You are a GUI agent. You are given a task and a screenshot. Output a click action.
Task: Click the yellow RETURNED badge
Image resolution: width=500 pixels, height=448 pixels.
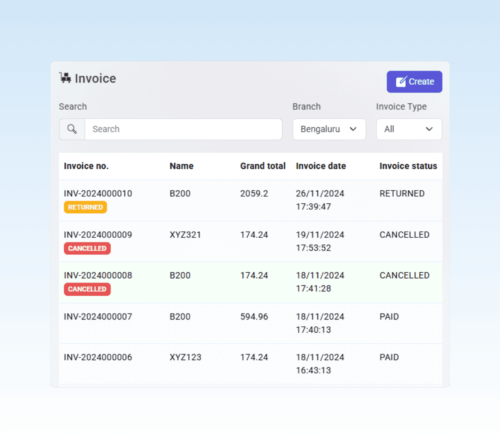pos(85,207)
